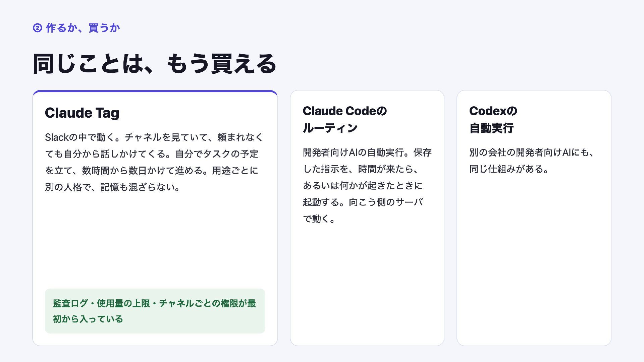
Task: Click the circled number 2 icon
Action: (x=37, y=28)
